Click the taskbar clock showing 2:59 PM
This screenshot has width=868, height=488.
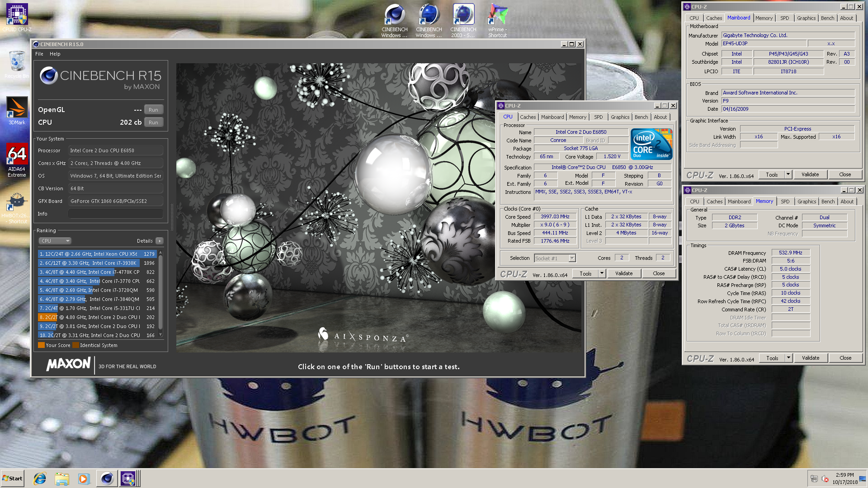point(844,479)
